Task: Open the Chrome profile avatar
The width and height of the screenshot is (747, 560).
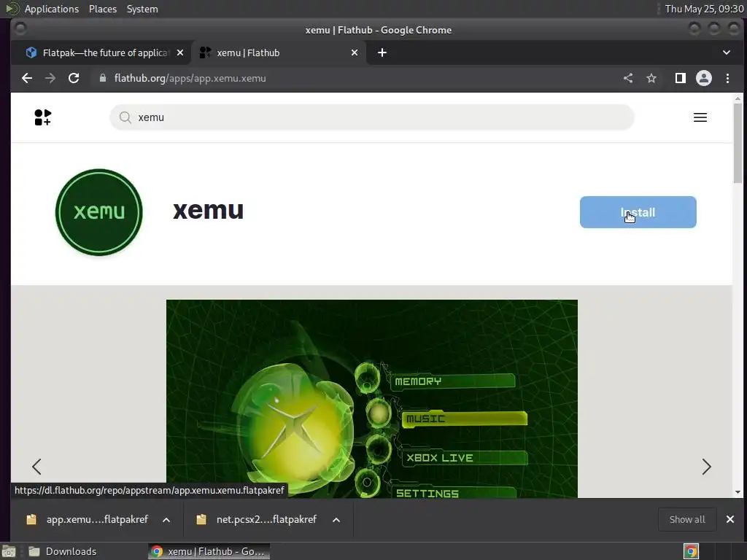Action: (704, 78)
